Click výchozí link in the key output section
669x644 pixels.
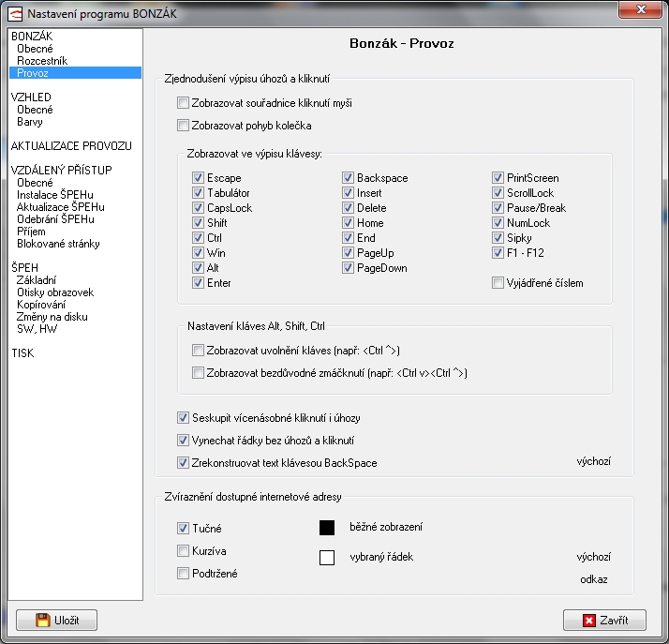(x=593, y=461)
